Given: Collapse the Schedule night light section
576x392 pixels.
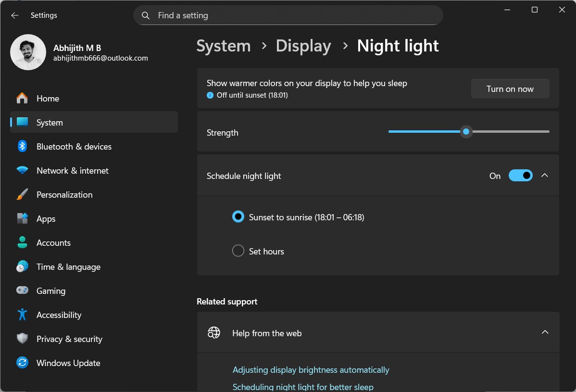Looking at the screenshot, I should pos(545,175).
